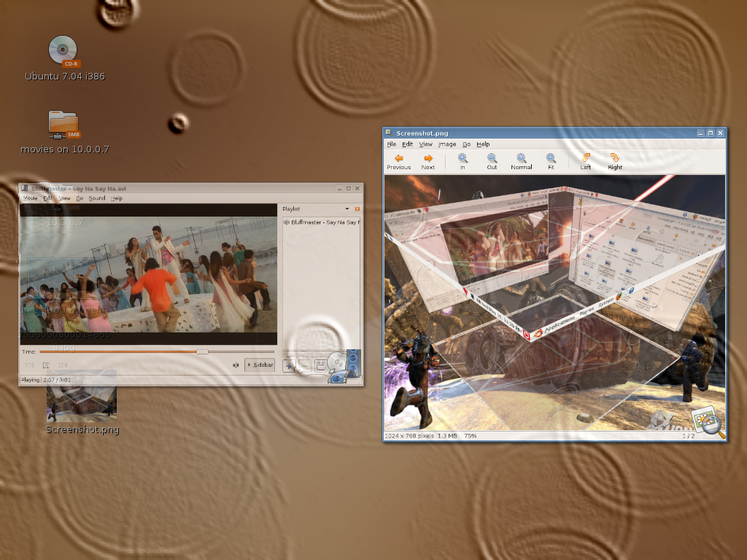The height and width of the screenshot is (560, 747).
Task: Maximize the Screenshot.png viewer window
Action: click(711, 133)
